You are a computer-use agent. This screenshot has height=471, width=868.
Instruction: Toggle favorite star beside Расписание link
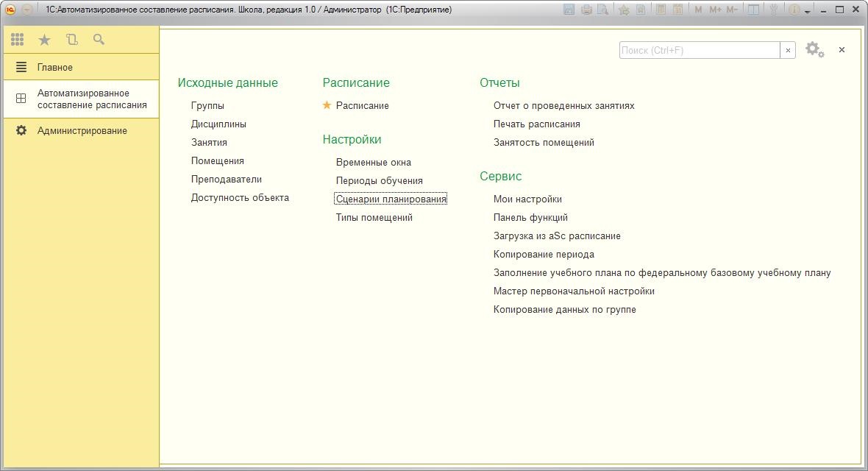[327, 105]
